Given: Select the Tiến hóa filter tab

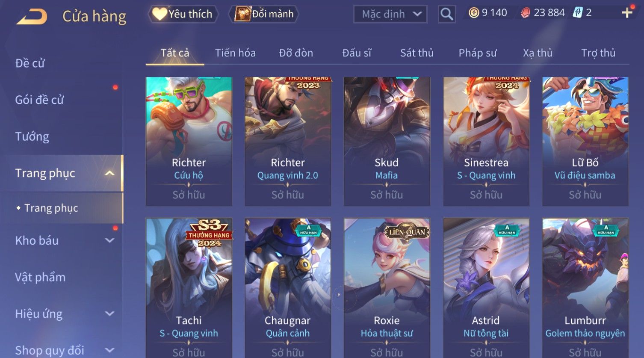Looking at the screenshot, I should [235, 53].
